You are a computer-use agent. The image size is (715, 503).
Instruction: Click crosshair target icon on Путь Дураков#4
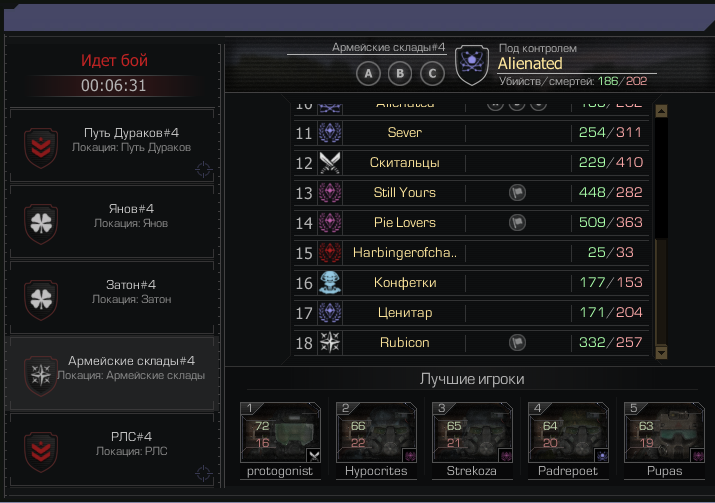point(203,169)
